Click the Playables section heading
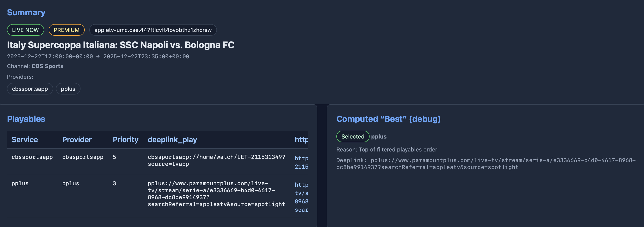644x227 pixels. (x=26, y=119)
